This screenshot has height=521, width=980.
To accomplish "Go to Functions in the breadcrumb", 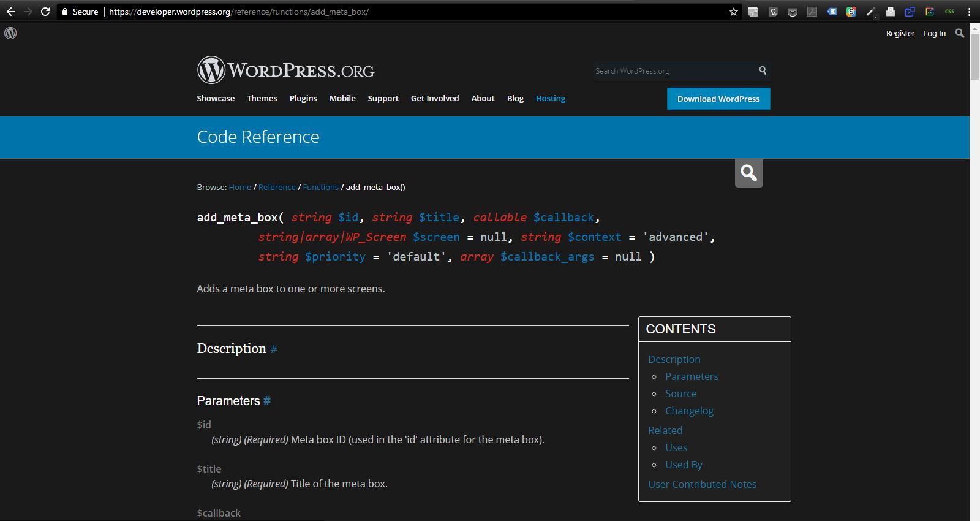I will pos(320,187).
